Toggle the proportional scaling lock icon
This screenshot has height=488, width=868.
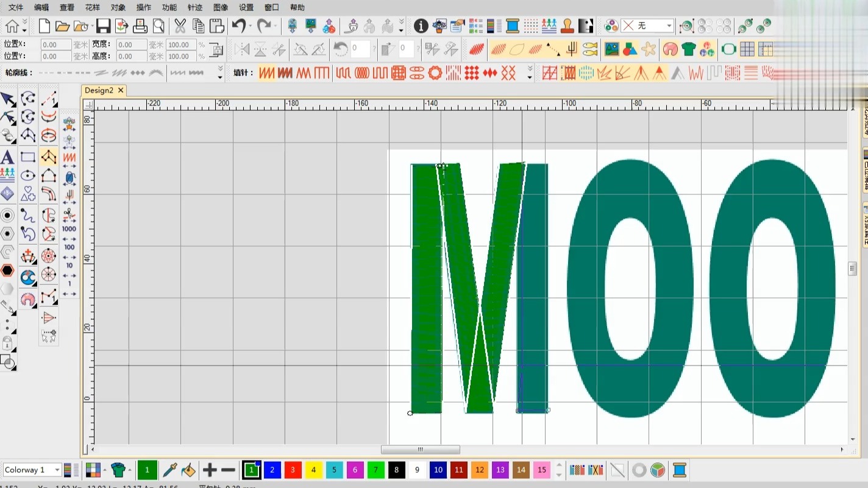pos(218,51)
